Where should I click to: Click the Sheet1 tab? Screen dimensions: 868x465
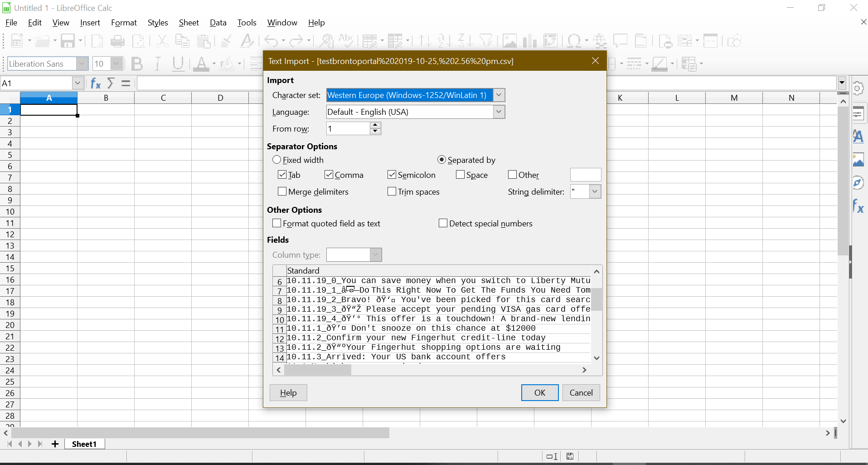click(x=84, y=444)
